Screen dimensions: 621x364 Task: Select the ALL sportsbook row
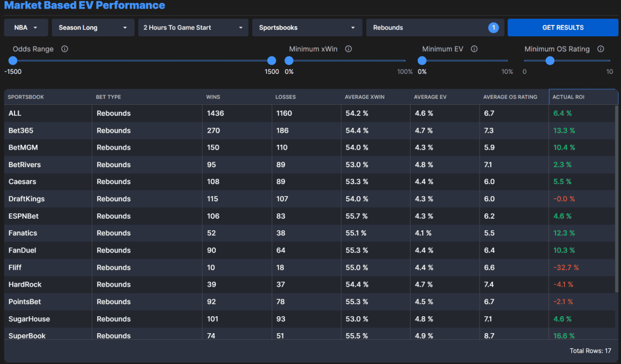309,113
